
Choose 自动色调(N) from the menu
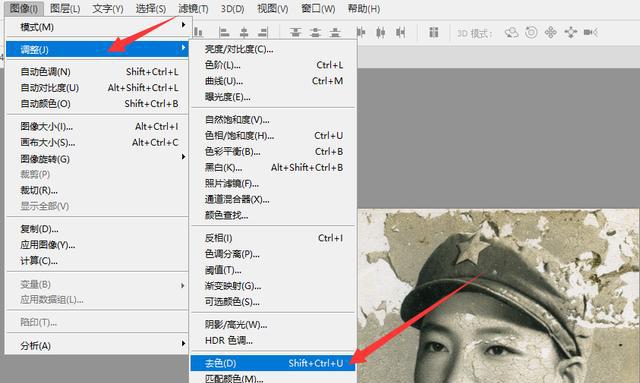pos(97,72)
